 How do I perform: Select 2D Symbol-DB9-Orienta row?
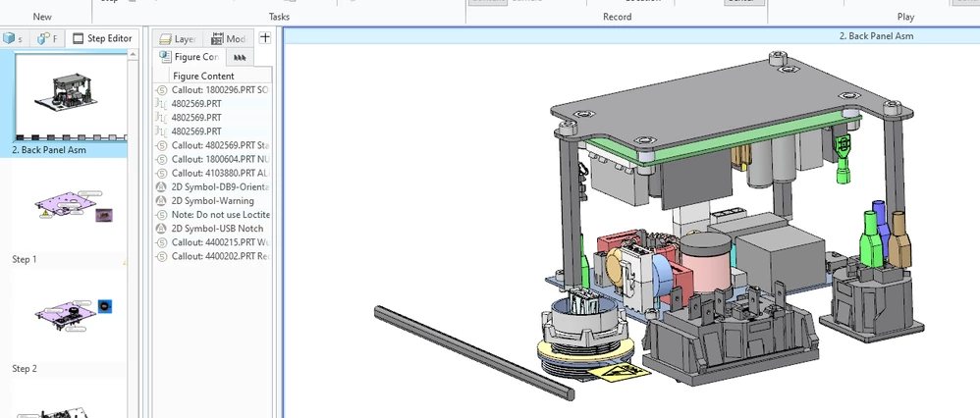[212, 186]
